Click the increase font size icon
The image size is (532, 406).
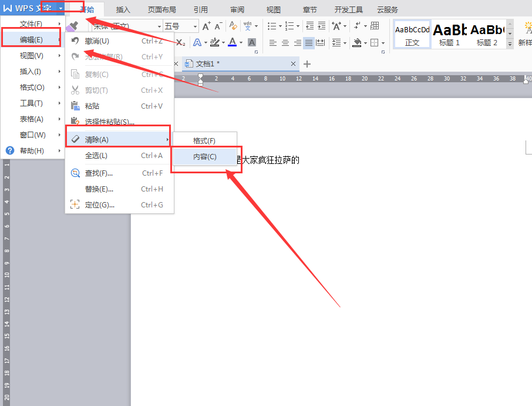206,26
